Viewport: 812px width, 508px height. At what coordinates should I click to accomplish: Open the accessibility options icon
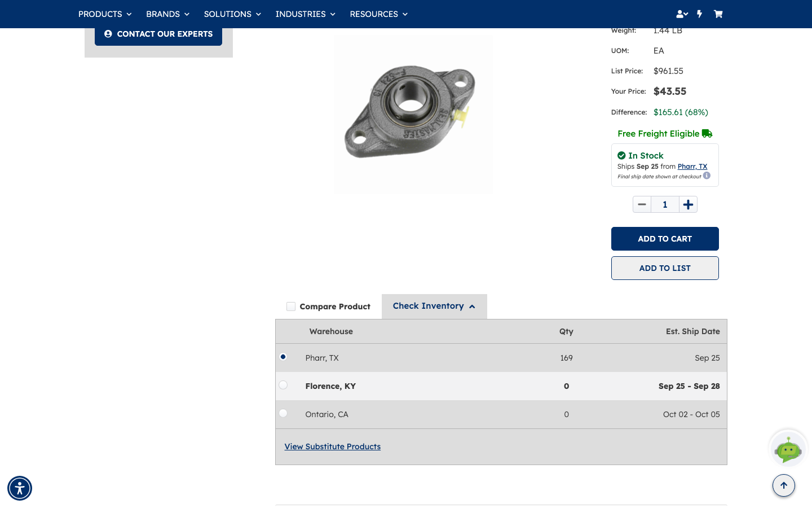tap(20, 488)
